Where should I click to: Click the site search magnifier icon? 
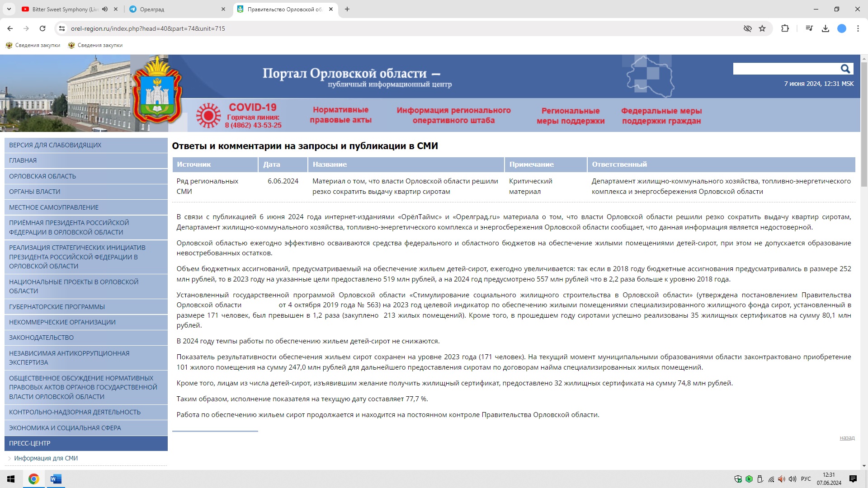tap(845, 69)
